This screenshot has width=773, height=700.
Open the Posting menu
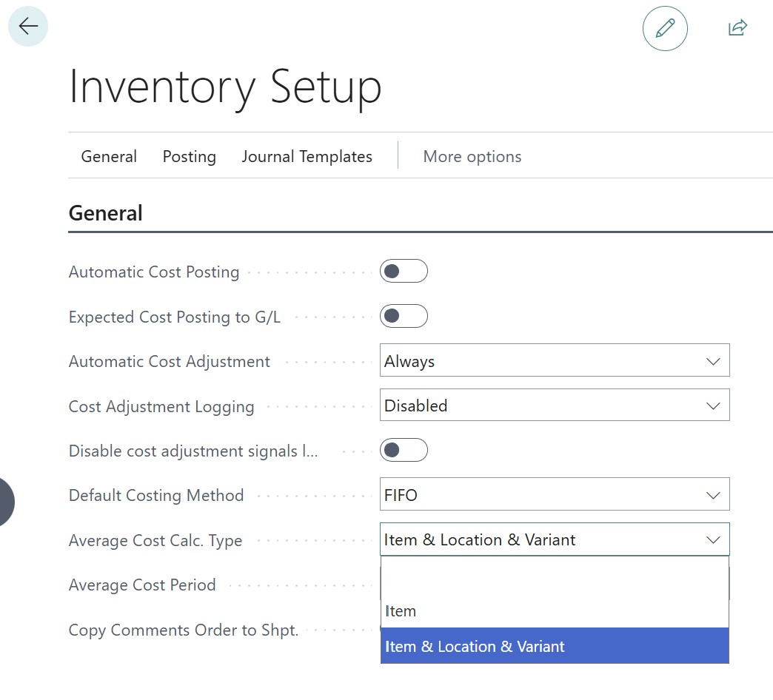pos(190,157)
